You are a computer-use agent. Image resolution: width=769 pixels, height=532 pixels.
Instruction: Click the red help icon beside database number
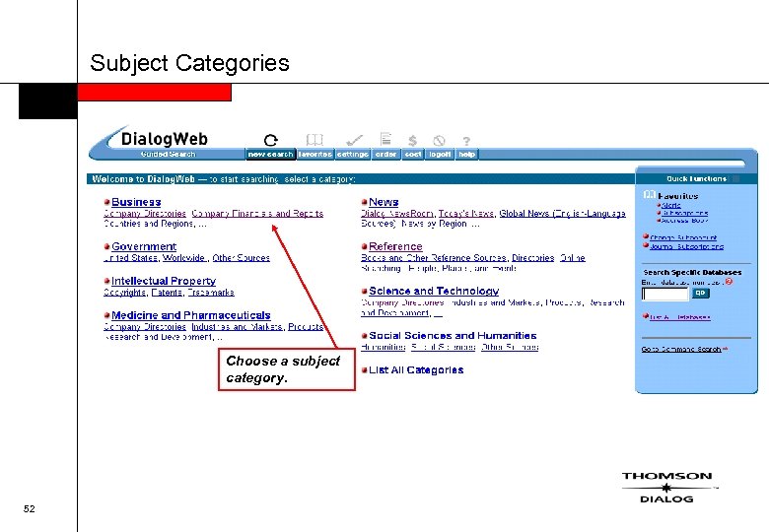point(729,282)
